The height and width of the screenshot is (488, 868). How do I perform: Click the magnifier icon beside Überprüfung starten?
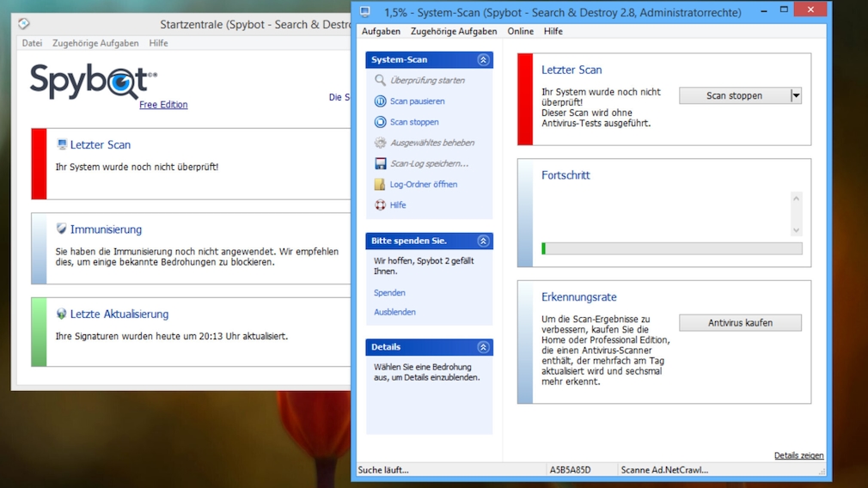[380, 80]
